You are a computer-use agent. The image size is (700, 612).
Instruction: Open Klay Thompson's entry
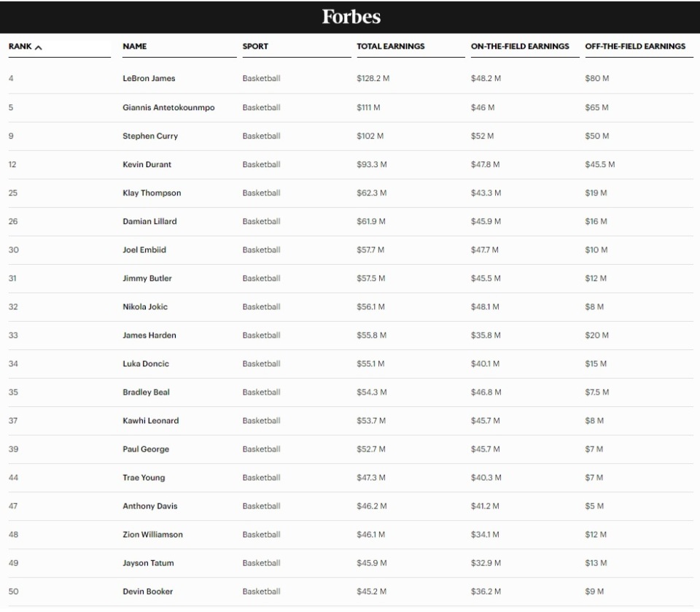(152, 193)
